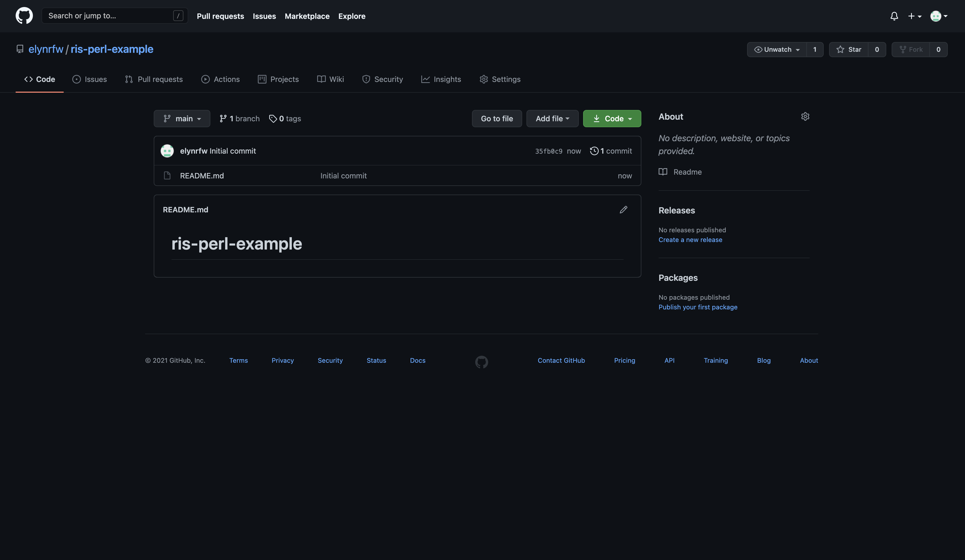View the 1 branch link

[x=239, y=119]
